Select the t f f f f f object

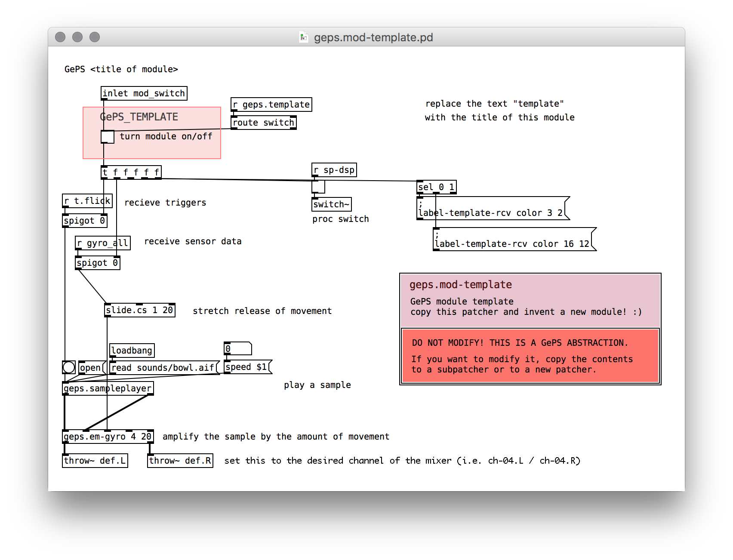pyautogui.click(x=131, y=172)
